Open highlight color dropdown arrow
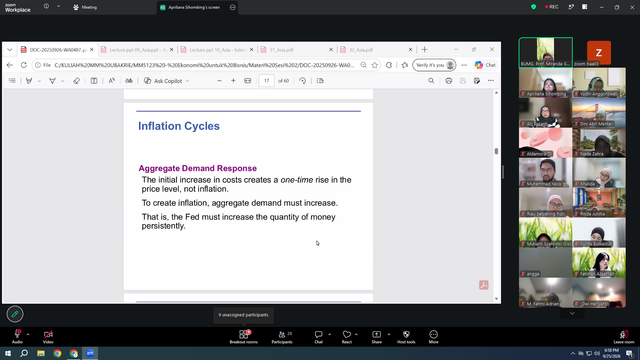Image resolution: width=640 pixels, height=360 pixels. (39, 81)
